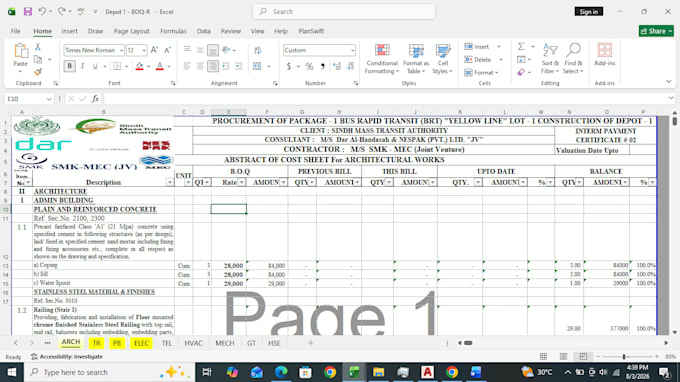Open the font name dropdown
The width and height of the screenshot is (680, 382).
tap(121, 50)
